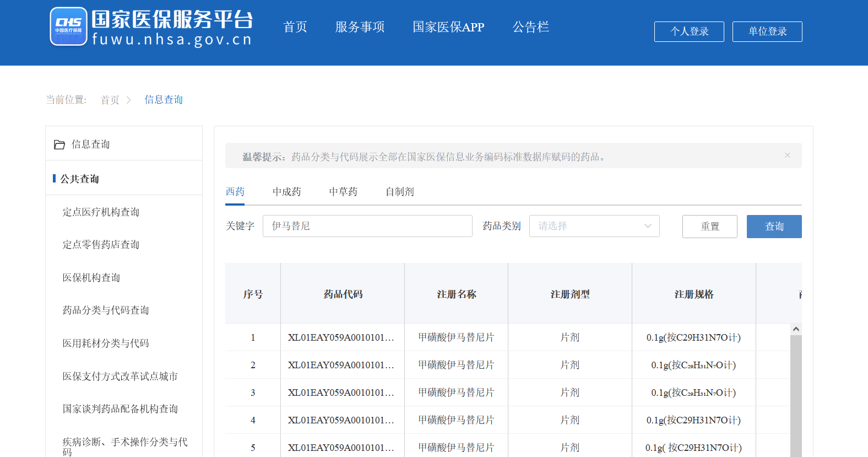Screen dimensions: 868x457
Task: Open the 药品类别 dropdown
Action: pyautogui.click(x=594, y=226)
